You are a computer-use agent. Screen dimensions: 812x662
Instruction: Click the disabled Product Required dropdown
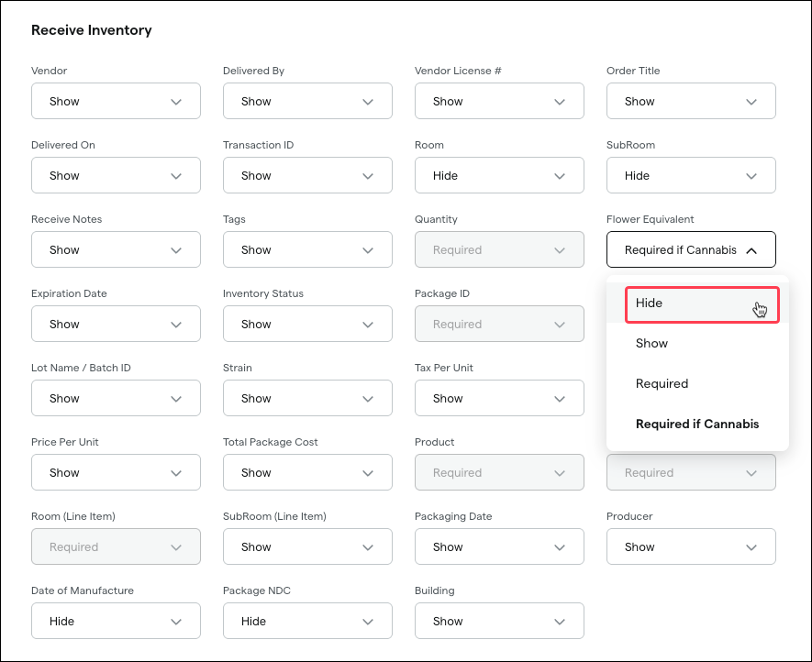pyautogui.click(x=499, y=472)
